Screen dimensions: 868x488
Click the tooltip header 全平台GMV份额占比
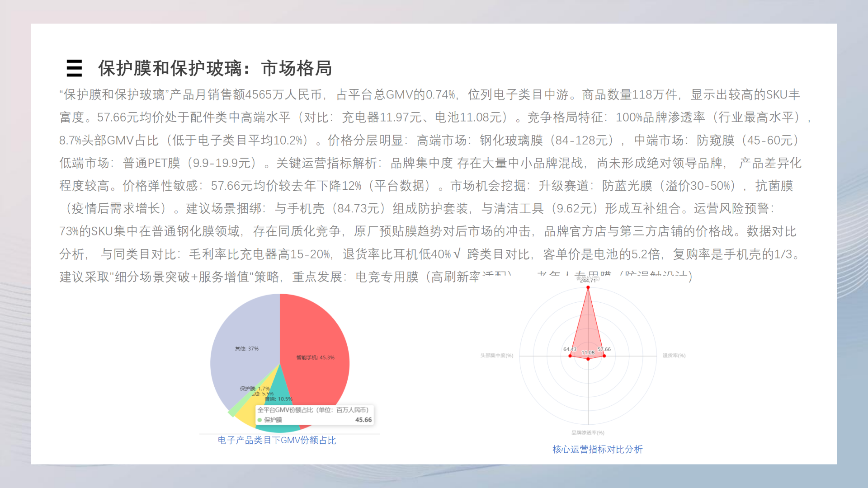(286, 410)
